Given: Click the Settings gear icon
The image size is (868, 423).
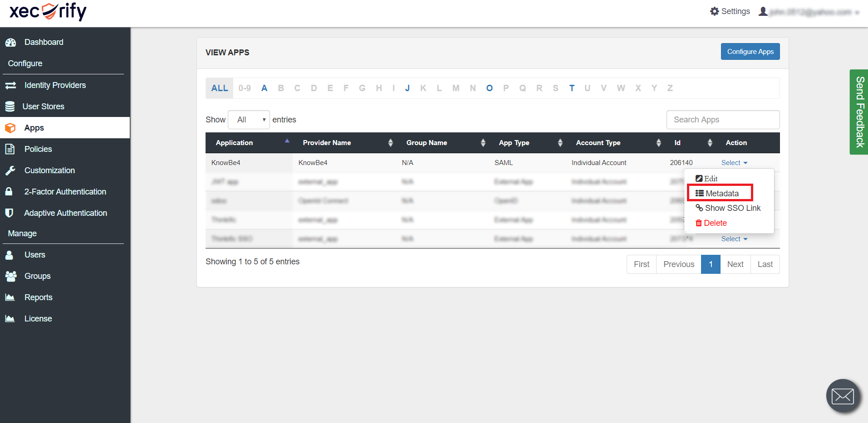Looking at the screenshot, I should 715,11.
